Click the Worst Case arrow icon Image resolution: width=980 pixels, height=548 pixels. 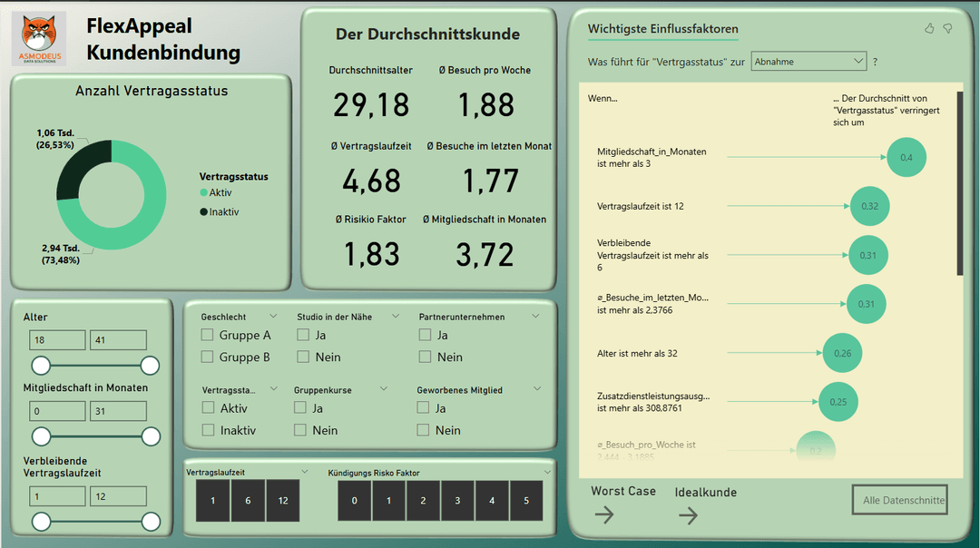pyautogui.click(x=604, y=515)
